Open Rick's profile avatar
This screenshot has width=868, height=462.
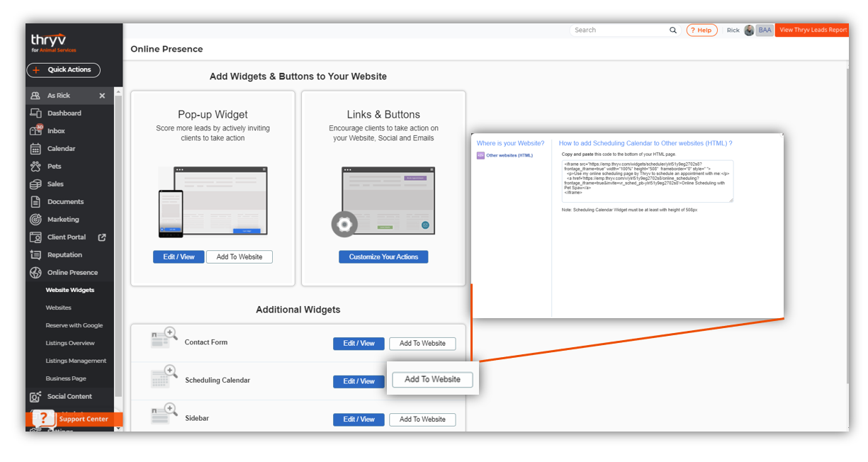click(749, 30)
